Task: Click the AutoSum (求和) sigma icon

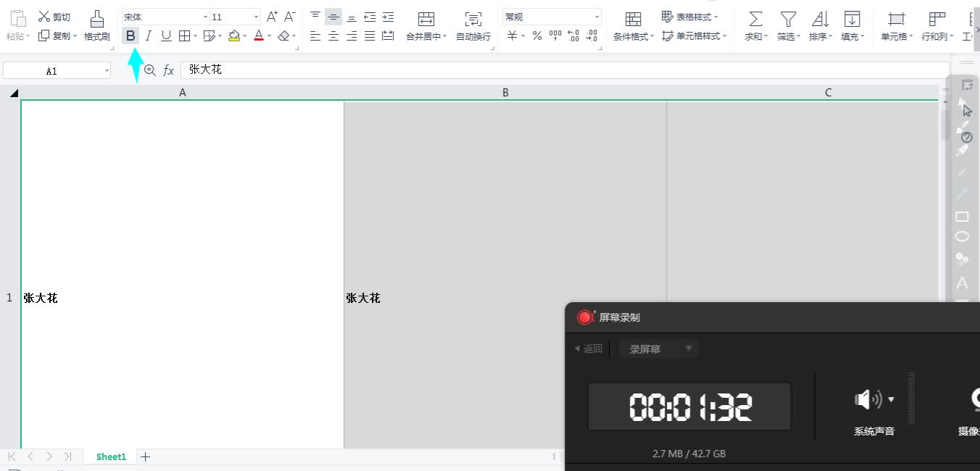Action: (755, 19)
